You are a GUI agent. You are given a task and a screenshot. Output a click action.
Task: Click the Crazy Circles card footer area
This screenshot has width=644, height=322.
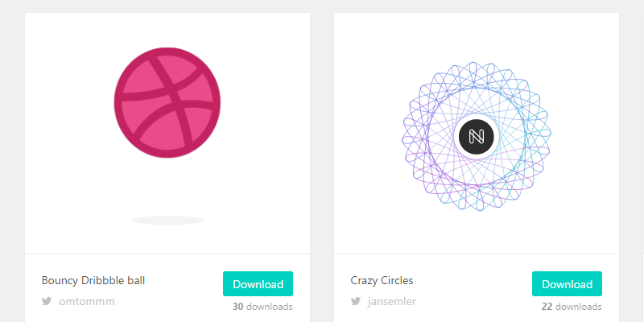pyautogui.click(x=477, y=288)
